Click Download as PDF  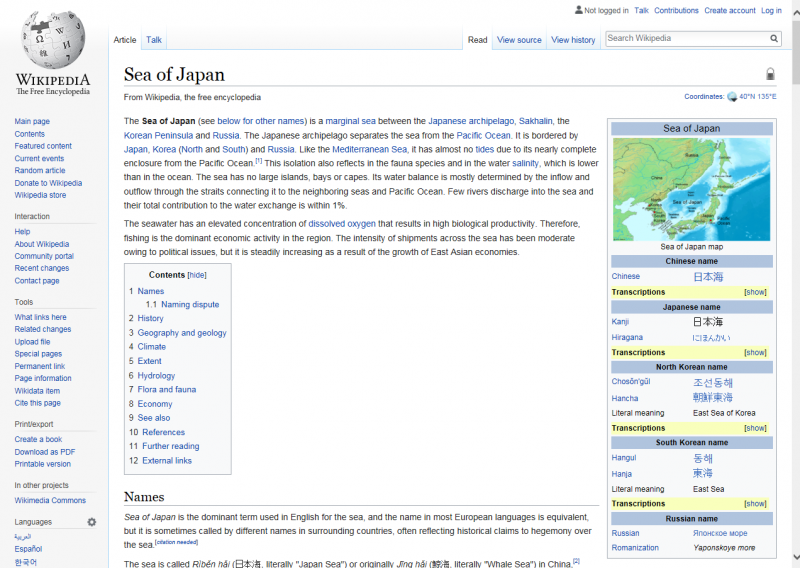click(x=45, y=452)
